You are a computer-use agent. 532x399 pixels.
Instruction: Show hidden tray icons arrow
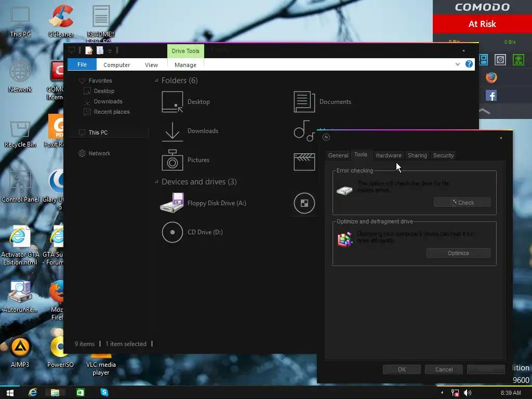(442, 393)
